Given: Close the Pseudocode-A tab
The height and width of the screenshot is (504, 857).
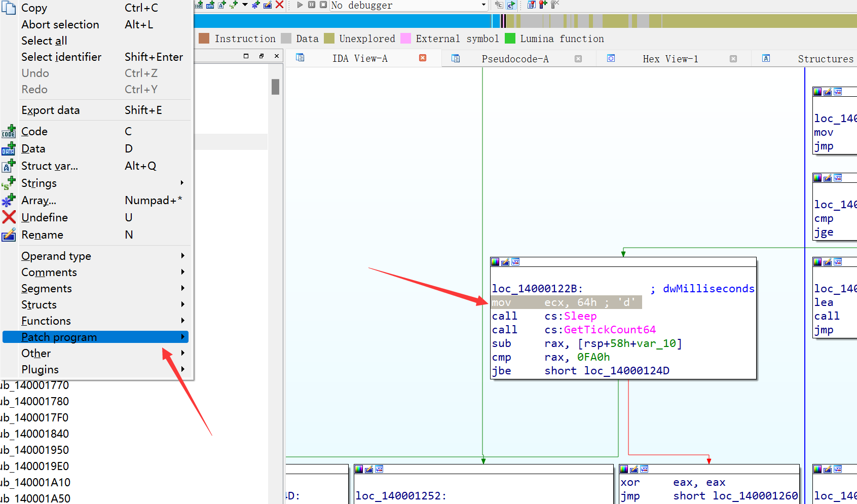Looking at the screenshot, I should coord(578,59).
